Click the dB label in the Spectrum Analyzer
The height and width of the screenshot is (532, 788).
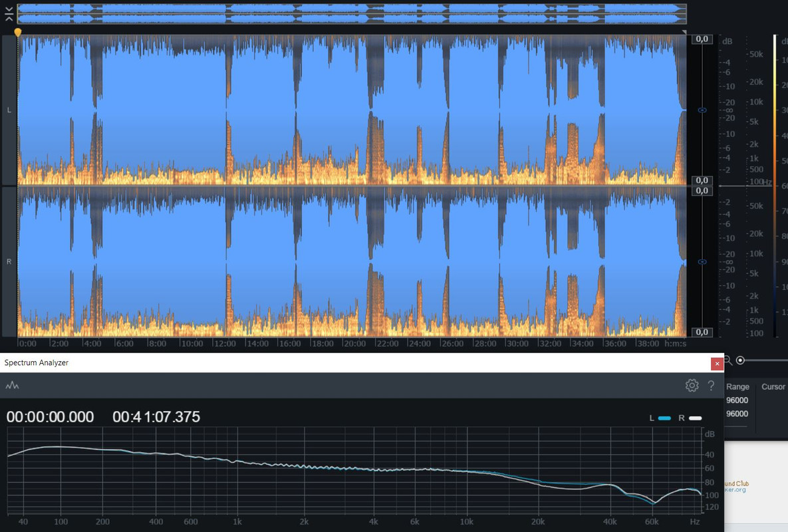tap(710, 434)
